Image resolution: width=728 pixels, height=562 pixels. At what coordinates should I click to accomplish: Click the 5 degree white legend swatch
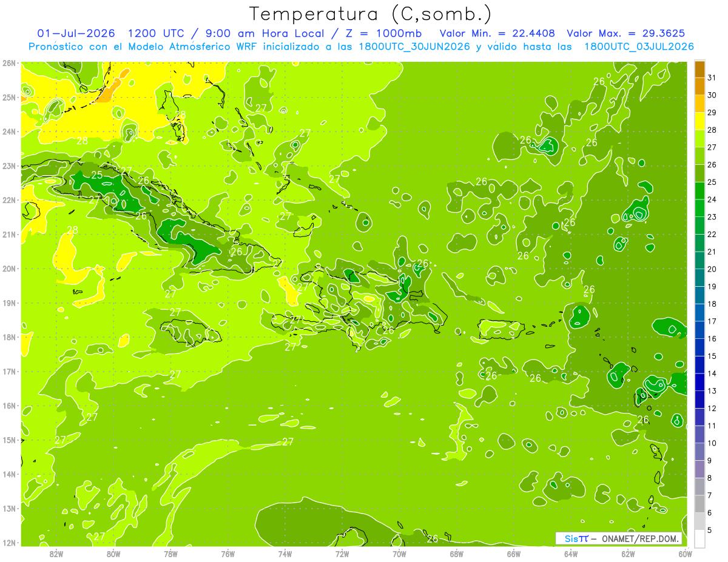pos(699,538)
